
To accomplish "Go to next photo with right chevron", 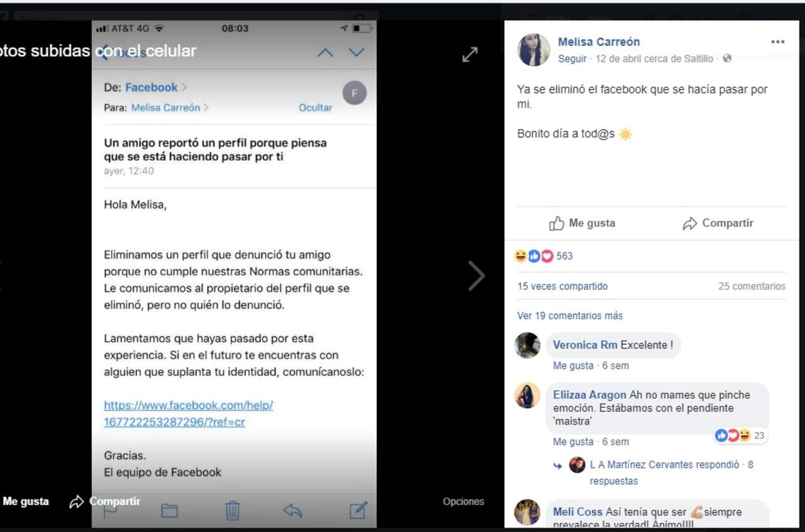I will click(x=476, y=275).
